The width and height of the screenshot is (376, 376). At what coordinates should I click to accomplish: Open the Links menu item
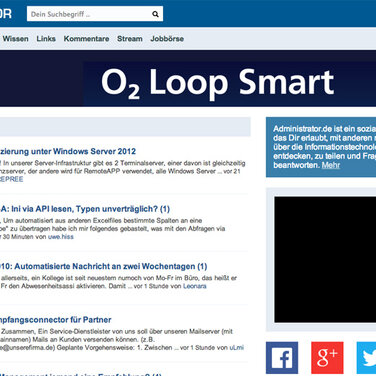46,39
